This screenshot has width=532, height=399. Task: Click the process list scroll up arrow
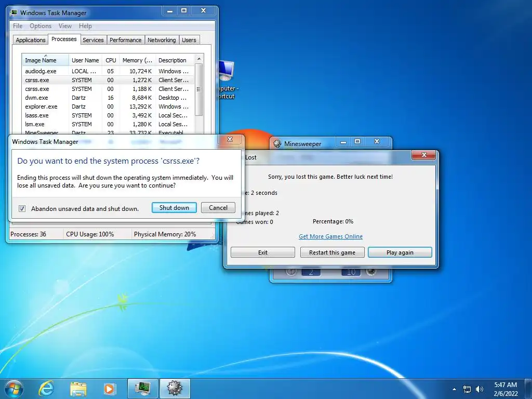click(x=199, y=59)
